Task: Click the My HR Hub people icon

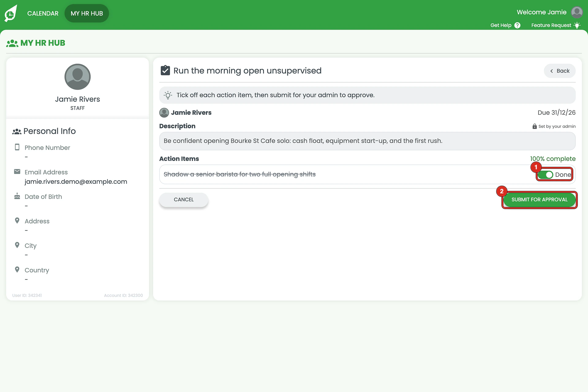Action: point(12,43)
